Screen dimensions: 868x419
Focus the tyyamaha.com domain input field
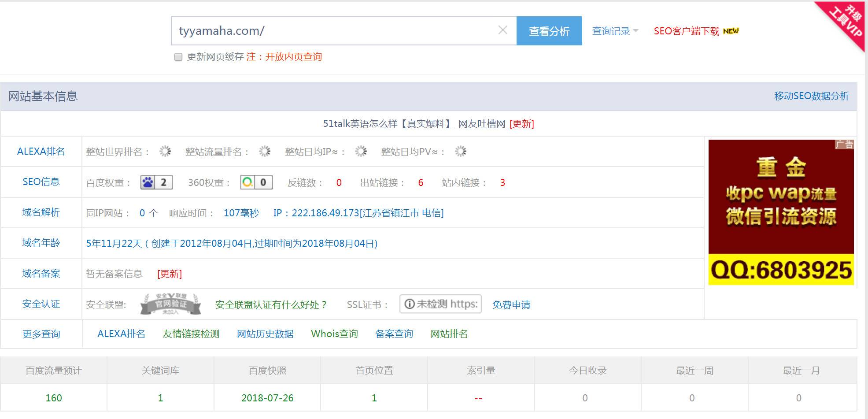pyautogui.click(x=332, y=31)
